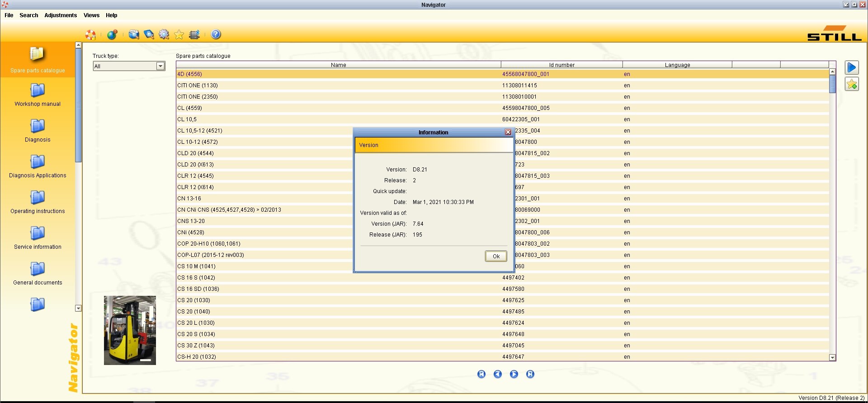Open the Truck type dropdown

[160, 66]
